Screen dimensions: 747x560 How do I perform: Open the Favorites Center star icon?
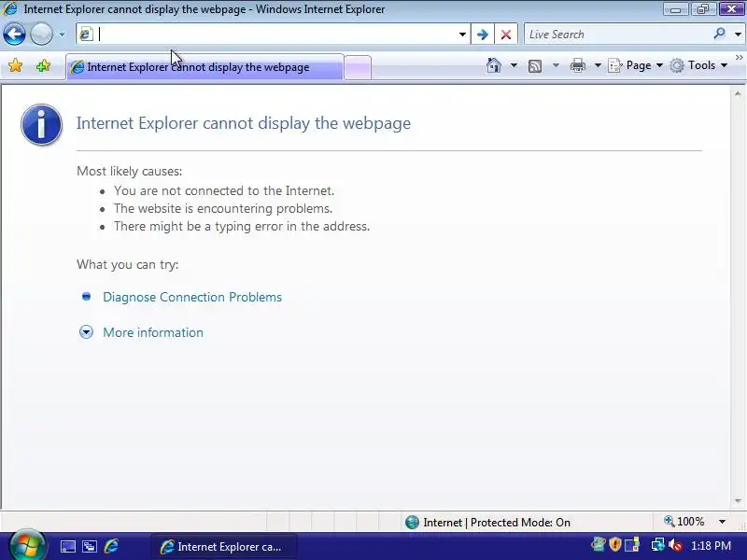pos(15,65)
